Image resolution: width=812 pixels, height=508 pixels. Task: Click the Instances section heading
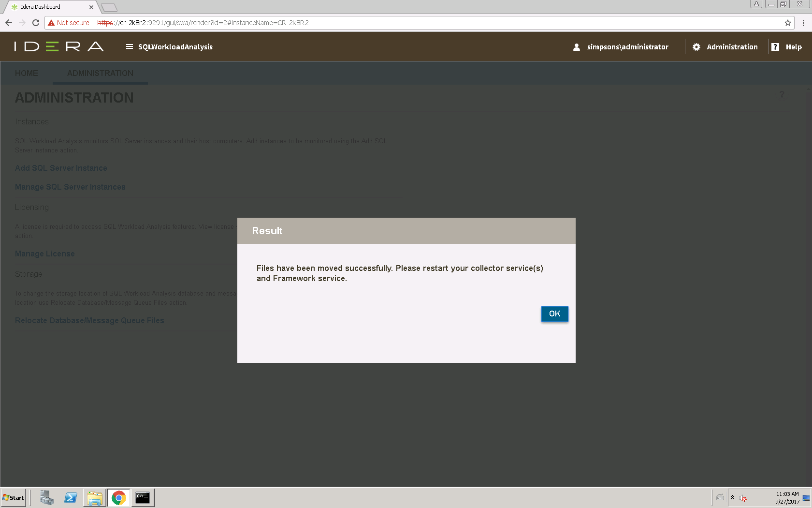[x=32, y=121]
